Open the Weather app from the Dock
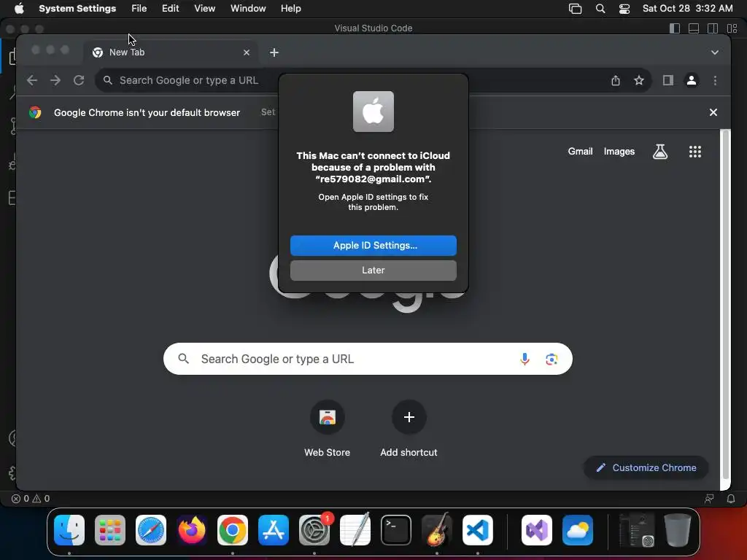Viewport: 747px width, 560px height. 578,530
